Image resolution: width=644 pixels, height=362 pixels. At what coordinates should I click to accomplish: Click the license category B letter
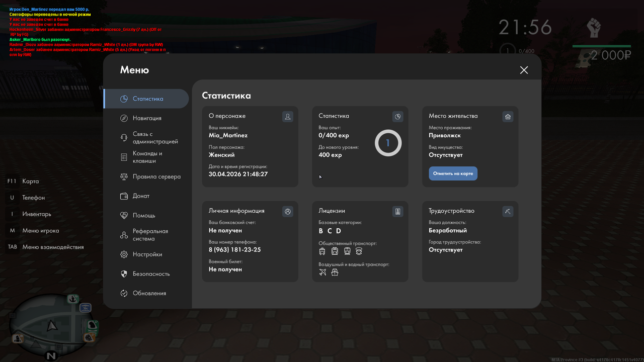coord(321,231)
